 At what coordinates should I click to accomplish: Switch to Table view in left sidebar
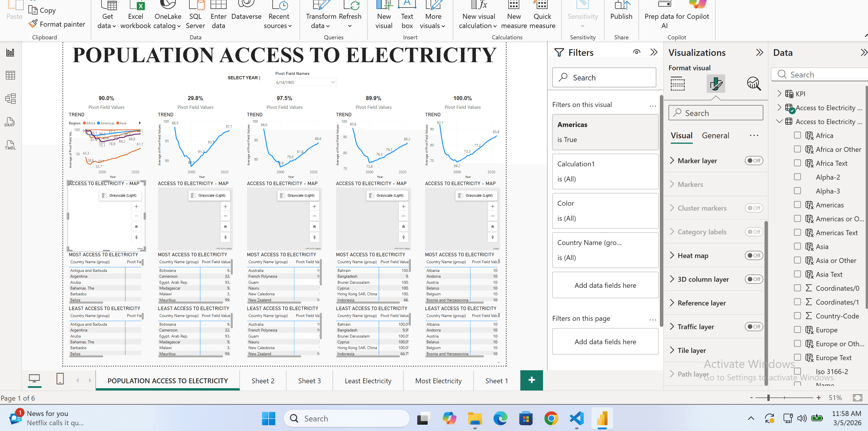pyautogui.click(x=10, y=75)
